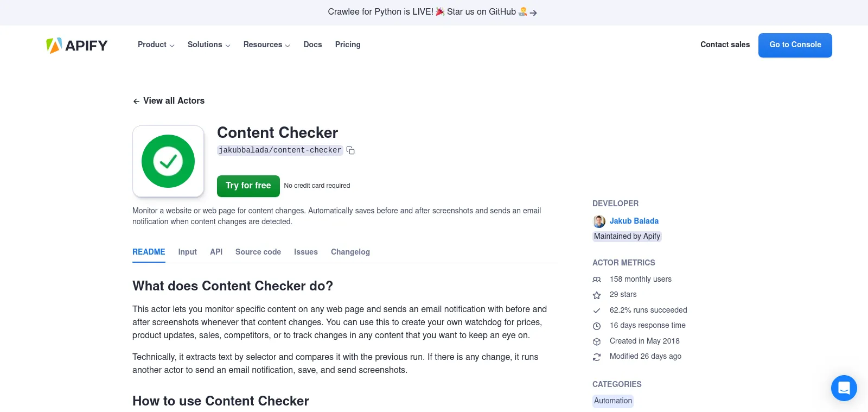Click the Modified 26 days ago text
The width and height of the screenshot is (868, 412).
[645, 356]
